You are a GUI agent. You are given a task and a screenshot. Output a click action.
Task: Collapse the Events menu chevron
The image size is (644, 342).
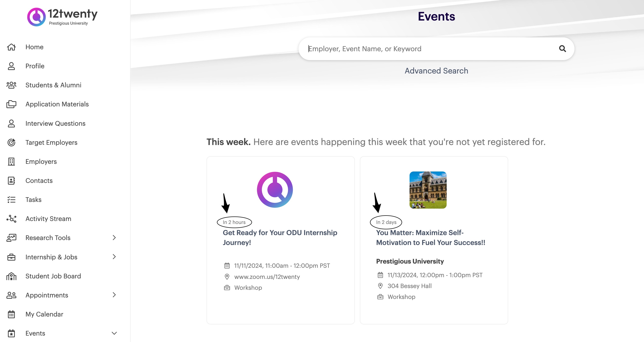[114, 333]
